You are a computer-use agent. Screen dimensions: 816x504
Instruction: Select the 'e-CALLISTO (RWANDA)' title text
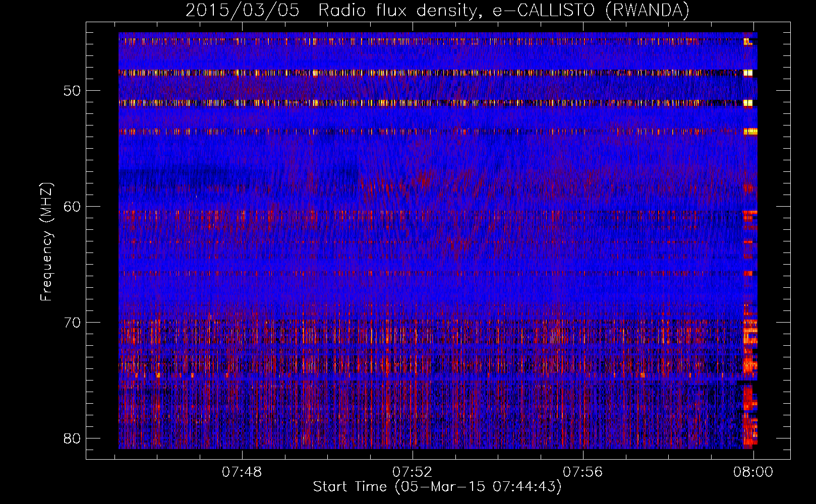pyautogui.click(x=591, y=11)
